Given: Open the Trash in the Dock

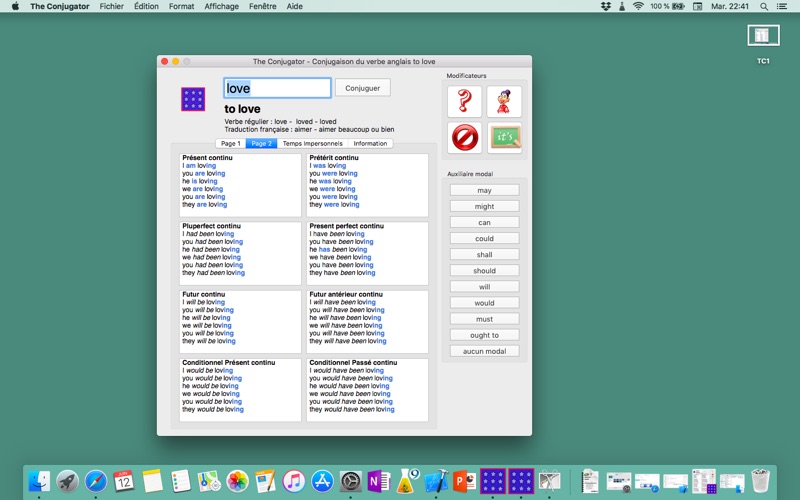Looking at the screenshot, I should [760, 481].
